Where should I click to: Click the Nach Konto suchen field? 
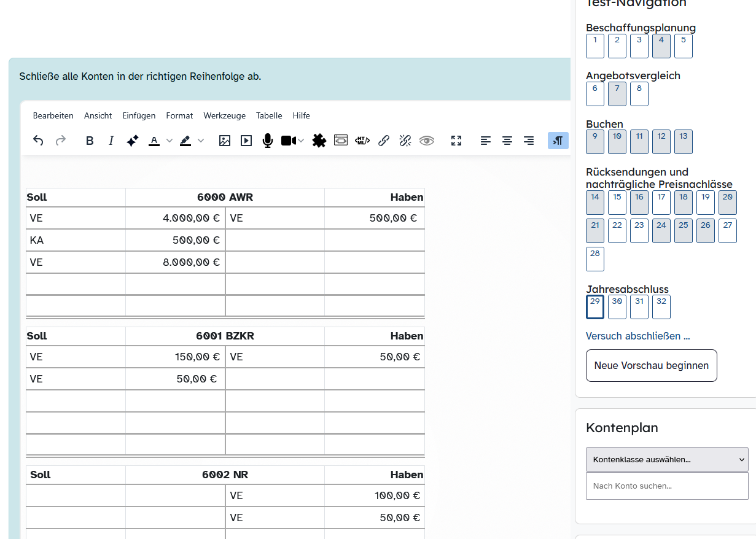tap(667, 486)
